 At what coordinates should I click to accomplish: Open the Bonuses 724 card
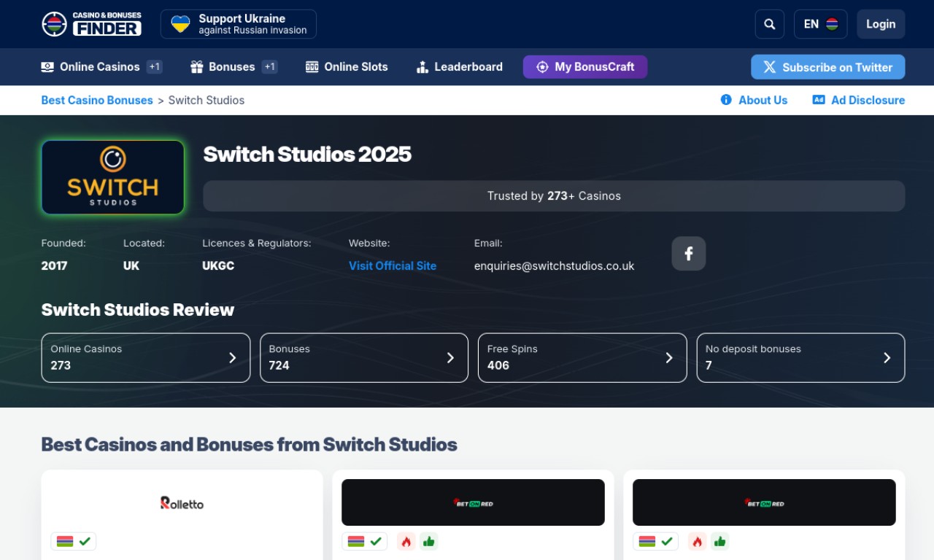click(x=363, y=357)
